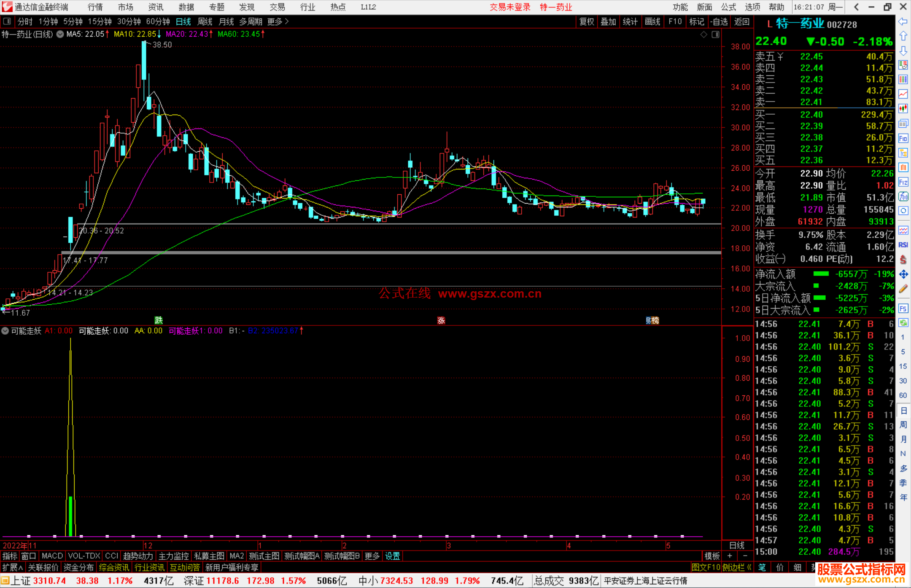The width and height of the screenshot is (911, 588).
Task: Click the trend line chart sidebar icon
Action: click(x=903, y=94)
